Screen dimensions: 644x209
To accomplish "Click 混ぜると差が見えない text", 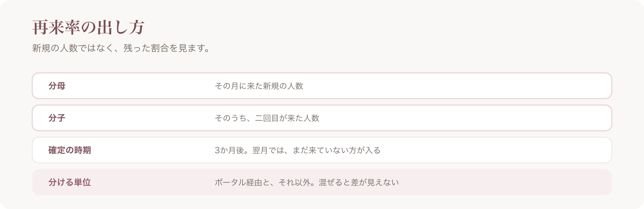I will (x=359, y=182).
